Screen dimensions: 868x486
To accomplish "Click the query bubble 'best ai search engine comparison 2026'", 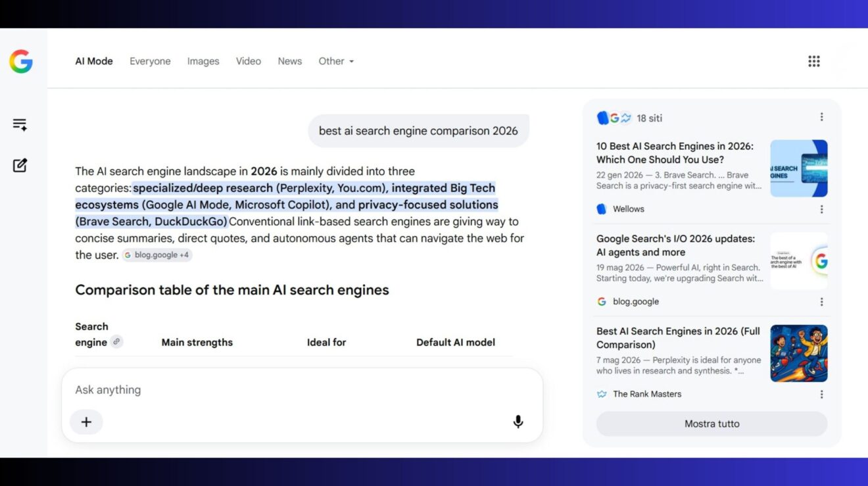I will coord(418,131).
